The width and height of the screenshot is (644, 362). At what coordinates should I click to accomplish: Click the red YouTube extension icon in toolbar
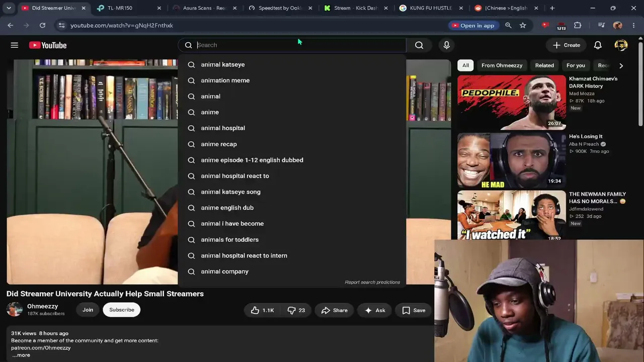click(x=545, y=25)
